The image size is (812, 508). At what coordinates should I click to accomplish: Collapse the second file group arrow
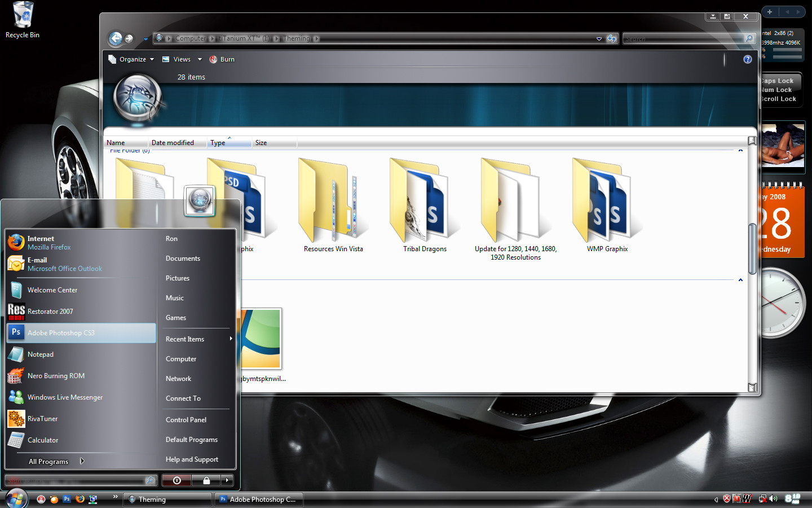[740, 280]
